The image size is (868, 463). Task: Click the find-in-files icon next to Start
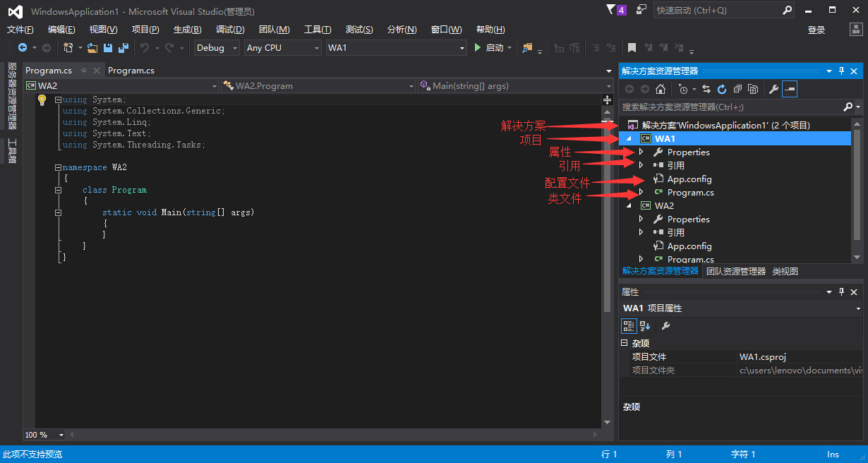coord(527,48)
